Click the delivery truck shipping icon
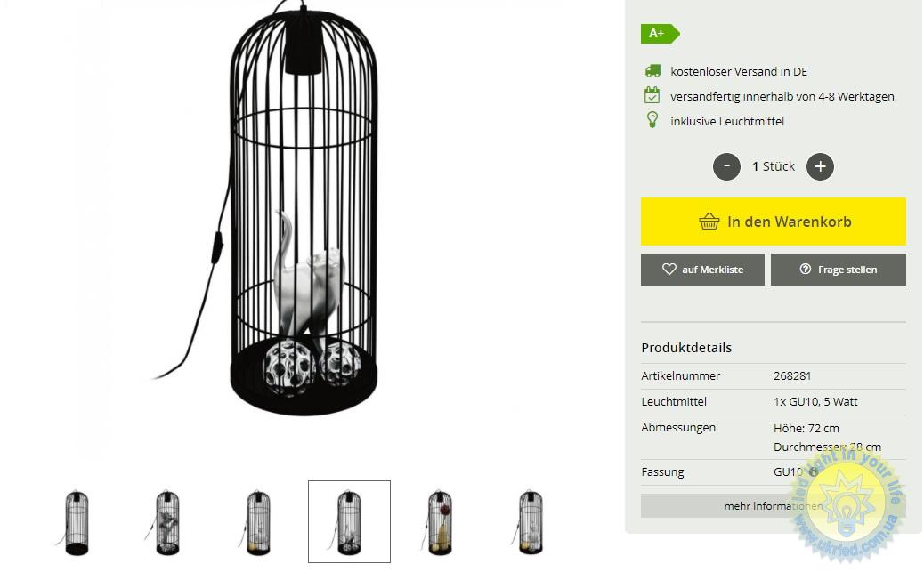 point(652,71)
